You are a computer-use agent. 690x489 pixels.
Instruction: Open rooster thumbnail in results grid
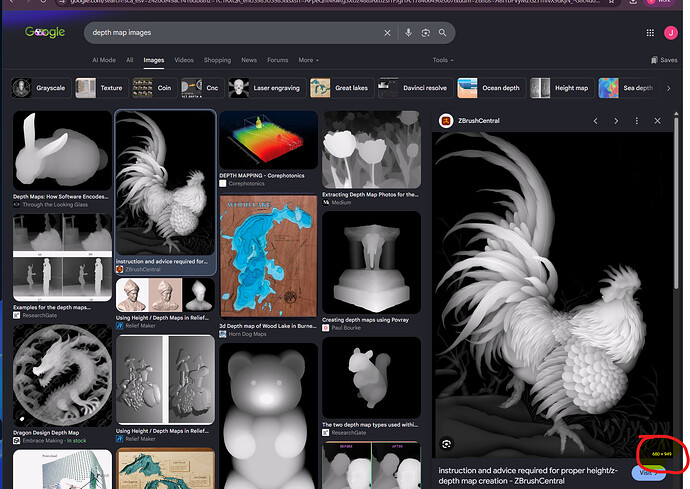tap(165, 183)
